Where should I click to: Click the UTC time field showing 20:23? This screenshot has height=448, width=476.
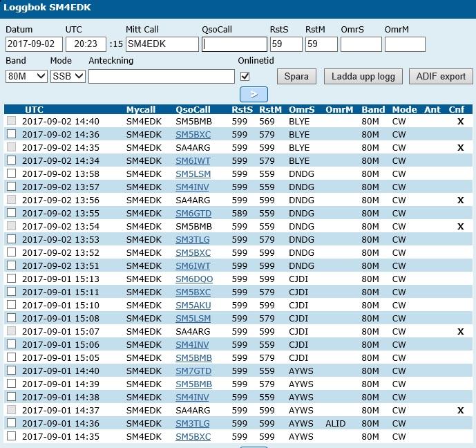coord(86,44)
